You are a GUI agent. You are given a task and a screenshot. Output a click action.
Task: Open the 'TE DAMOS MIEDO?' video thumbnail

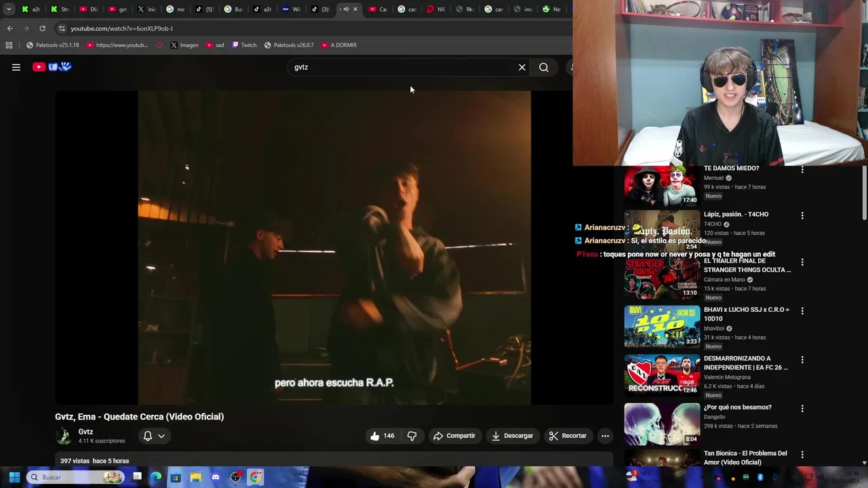coord(662,186)
